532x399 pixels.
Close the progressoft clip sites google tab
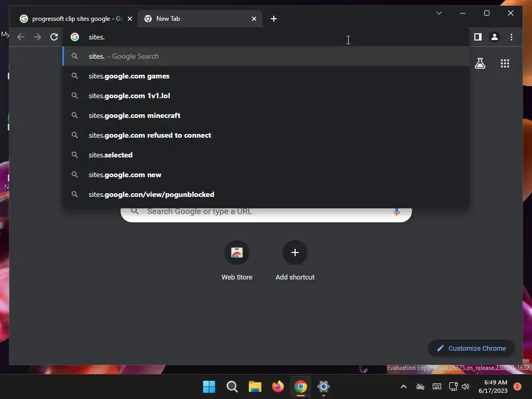point(129,19)
